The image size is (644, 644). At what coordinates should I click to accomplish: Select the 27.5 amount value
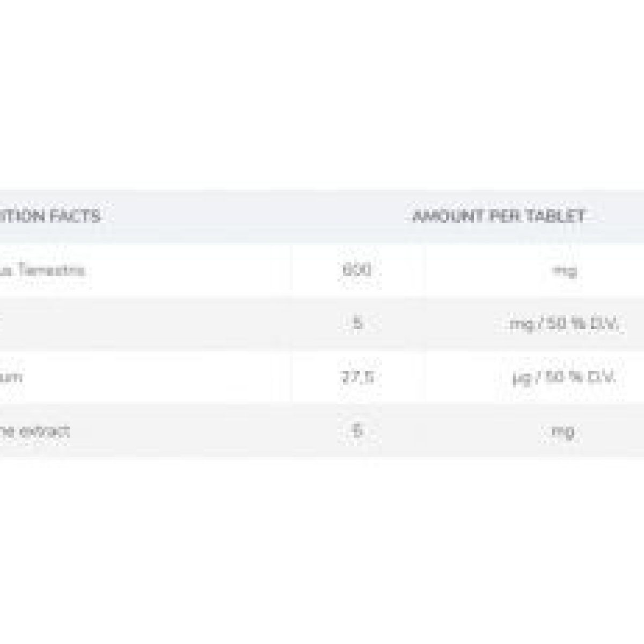[357, 377]
